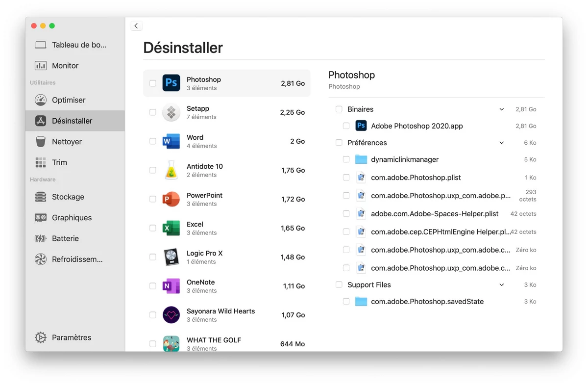Click the com.adobe.Photoshop.savedState folder icon

click(x=361, y=302)
